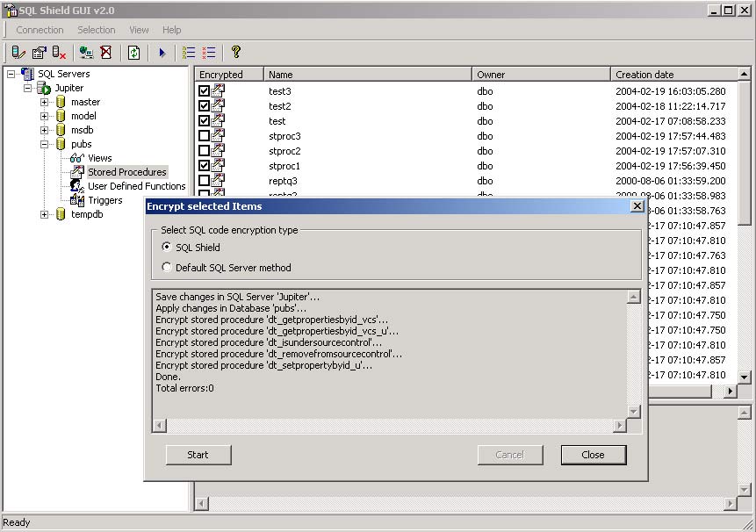
Task: Open the Connection menu
Action: point(40,30)
